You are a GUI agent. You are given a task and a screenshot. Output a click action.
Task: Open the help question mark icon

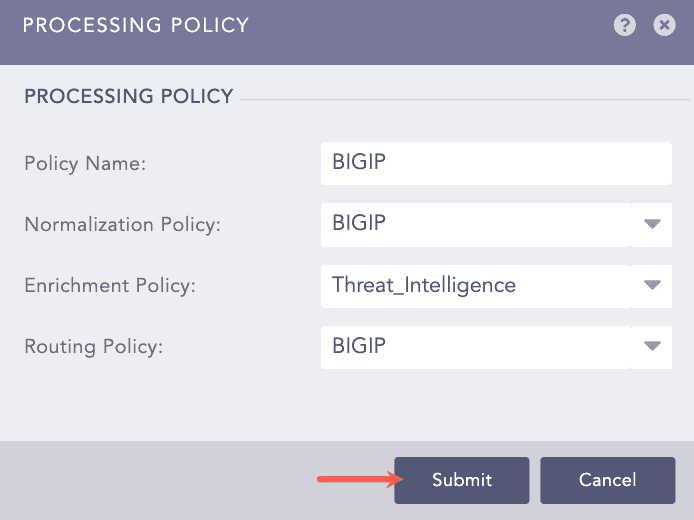(x=625, y=26)
